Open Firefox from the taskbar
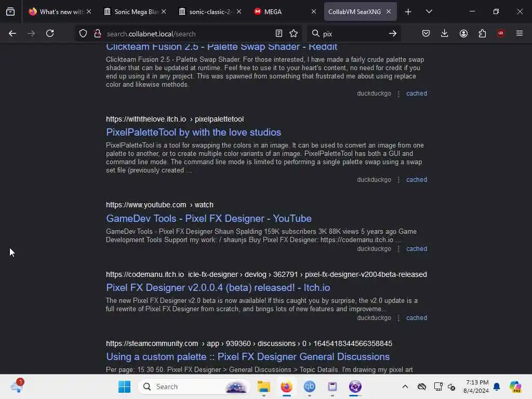The width and height of the screenshot is (532, 399). pyautogui.click(x=287, y=387)
